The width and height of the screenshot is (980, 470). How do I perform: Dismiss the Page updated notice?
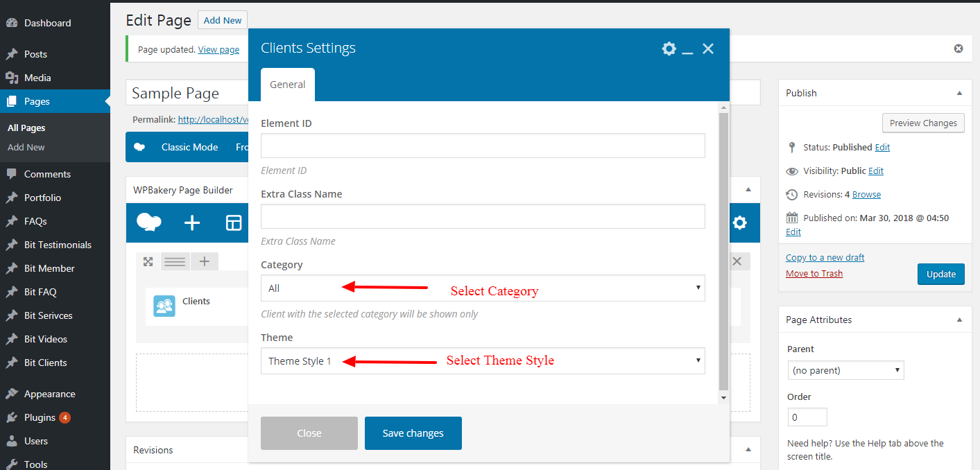point(958,49)
